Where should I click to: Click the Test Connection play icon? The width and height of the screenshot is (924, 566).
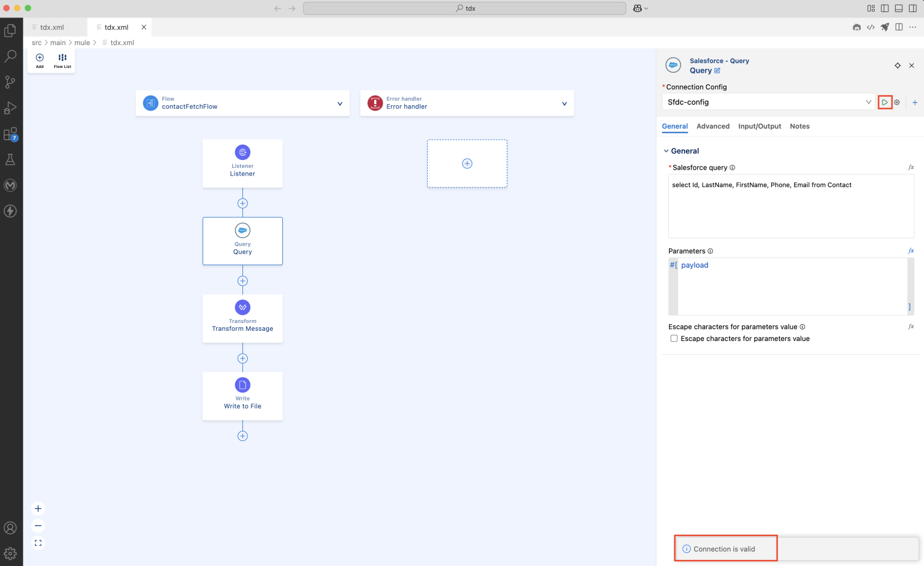884,102
